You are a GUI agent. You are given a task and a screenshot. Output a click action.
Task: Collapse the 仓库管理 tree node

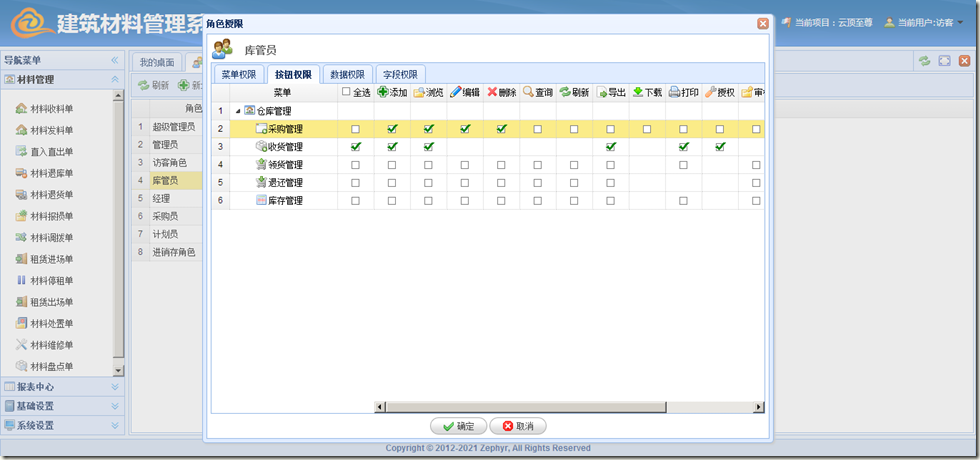click(237, 111)
